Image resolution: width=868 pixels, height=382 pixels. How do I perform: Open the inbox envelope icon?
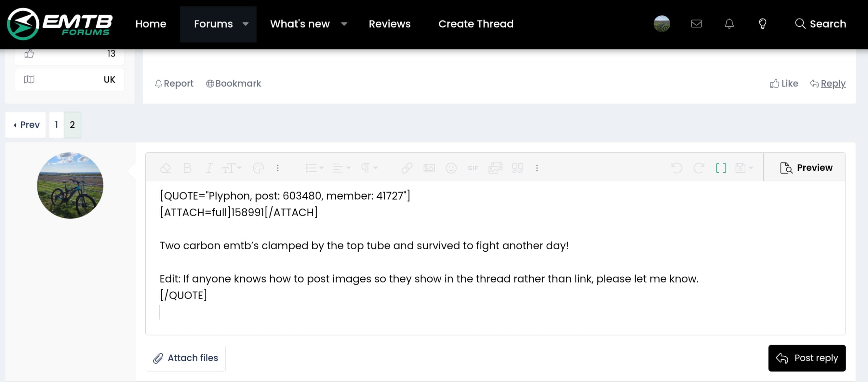tap(696, 24)
